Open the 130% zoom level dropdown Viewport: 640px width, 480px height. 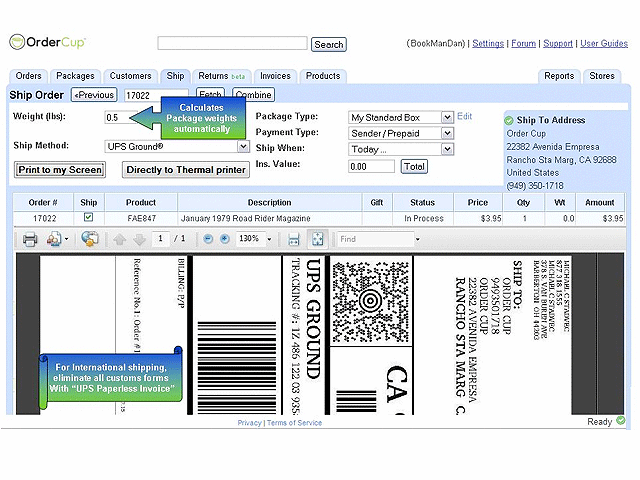[269, 239]
